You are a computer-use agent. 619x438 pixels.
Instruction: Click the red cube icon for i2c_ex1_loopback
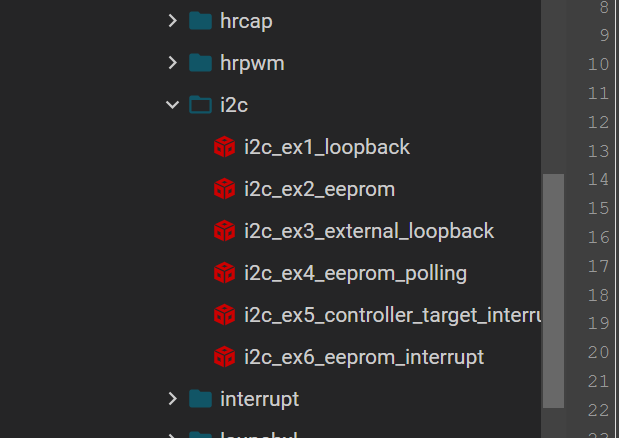[x=224, y=147]
